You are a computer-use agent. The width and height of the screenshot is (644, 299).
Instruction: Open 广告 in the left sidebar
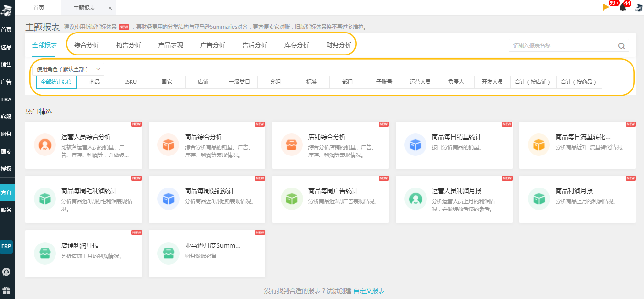click(6, 82)
